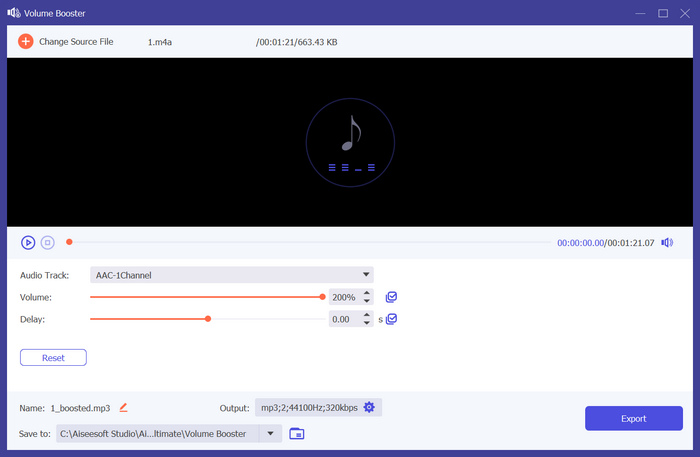Screen dimensions: 700x457
Task: Click the Volume slider handle
Action: coord(322,297)
